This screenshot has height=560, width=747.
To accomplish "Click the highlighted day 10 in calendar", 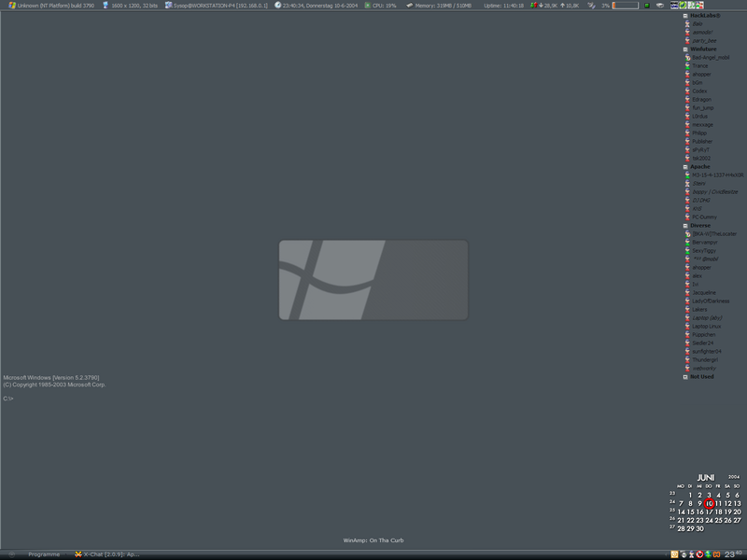I will tap(709, 503).
